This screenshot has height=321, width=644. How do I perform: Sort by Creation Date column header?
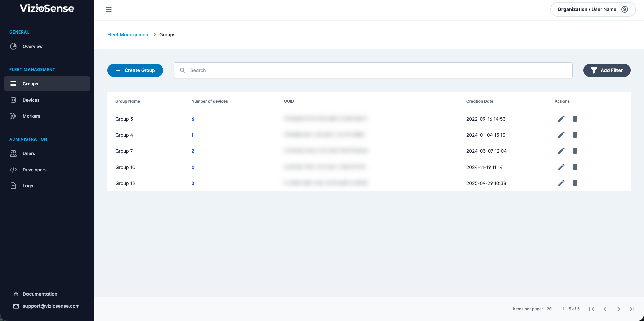480,101
